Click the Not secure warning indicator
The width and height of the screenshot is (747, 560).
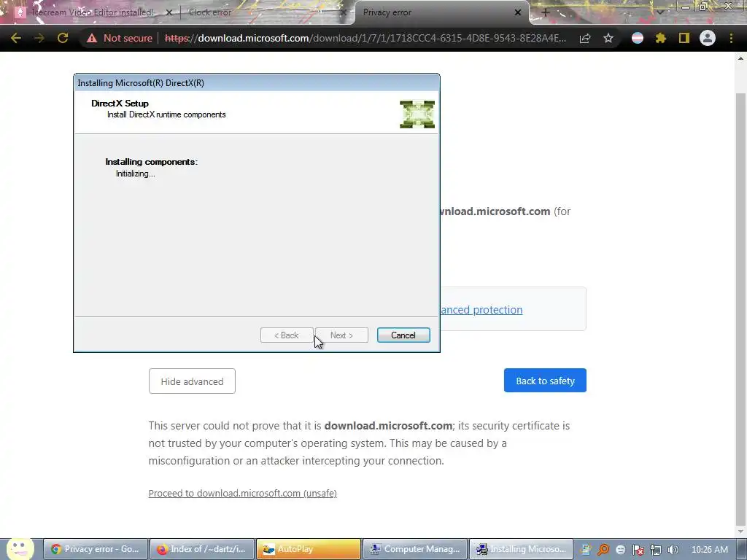[120, 38]
